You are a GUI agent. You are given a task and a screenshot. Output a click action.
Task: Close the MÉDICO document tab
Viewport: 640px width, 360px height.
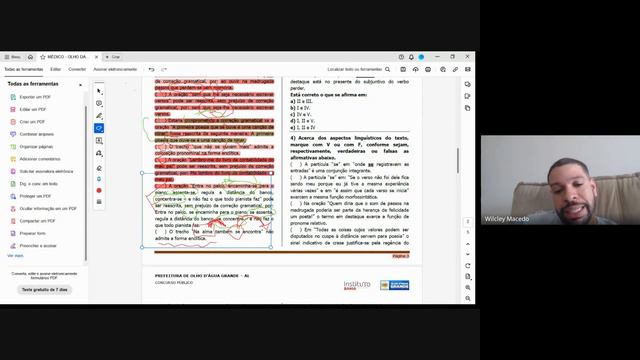96,57
